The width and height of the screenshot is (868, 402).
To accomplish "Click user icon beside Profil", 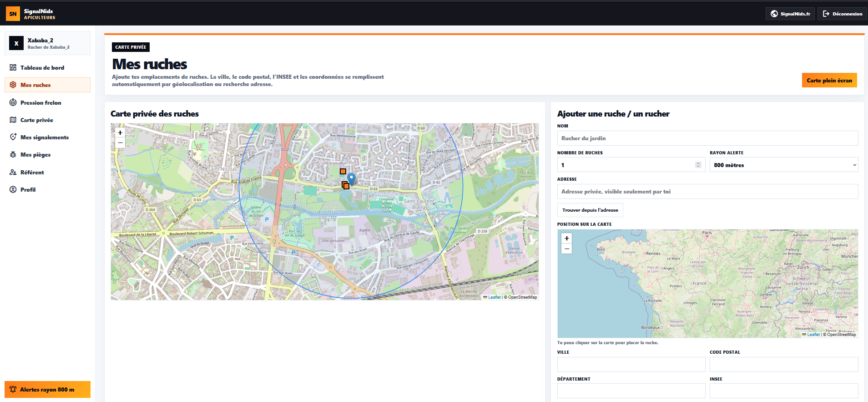I will 13,189.
